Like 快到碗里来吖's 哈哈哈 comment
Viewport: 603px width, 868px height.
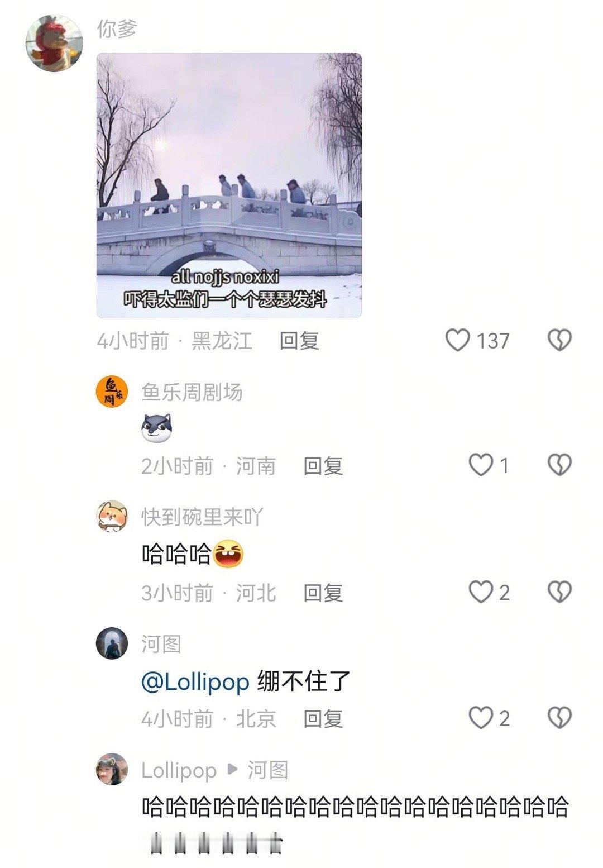coord(481,592)
